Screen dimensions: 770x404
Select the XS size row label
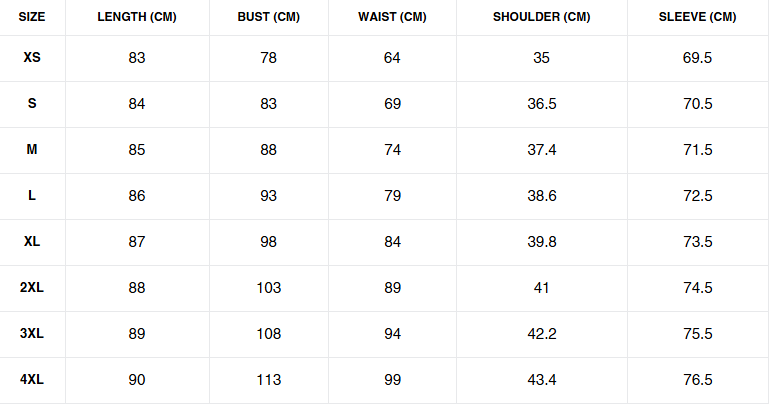[x=32, y=58]
